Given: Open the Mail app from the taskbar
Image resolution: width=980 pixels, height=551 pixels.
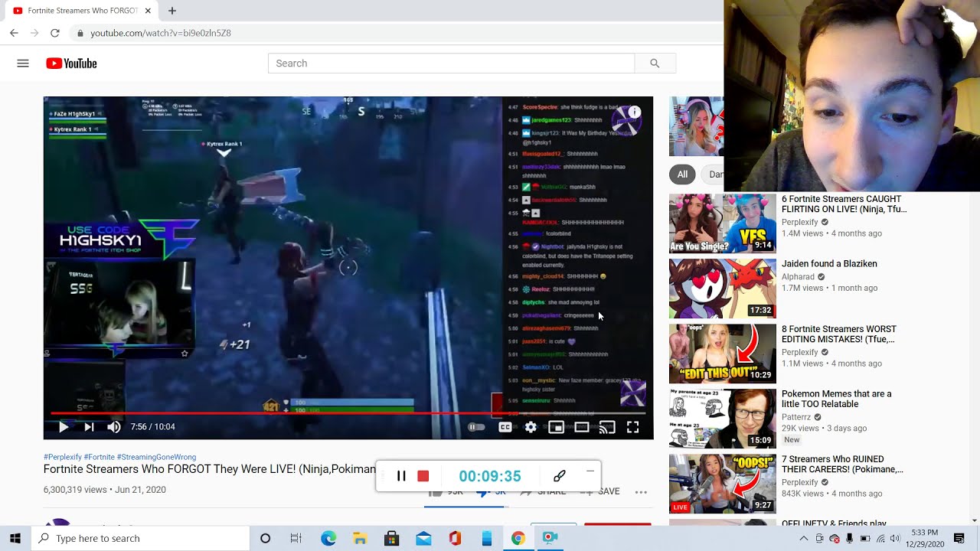Looking at the screenshot, I should tap(423, 539).
